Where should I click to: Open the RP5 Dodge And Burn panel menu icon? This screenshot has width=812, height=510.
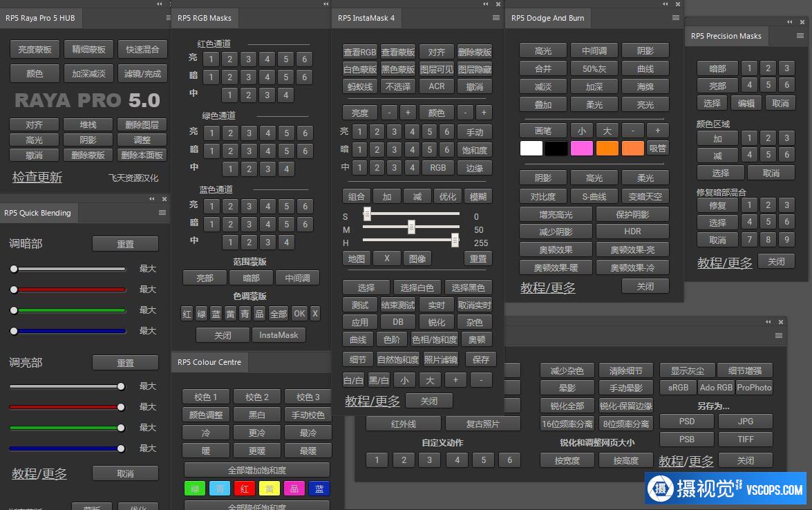pyautogui.click(x=675, y=18)
